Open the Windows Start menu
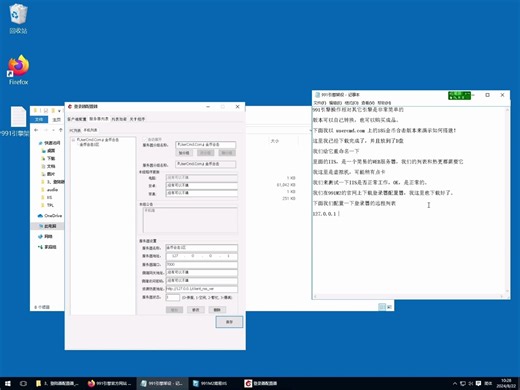The image size is (520, 390). 7,383
